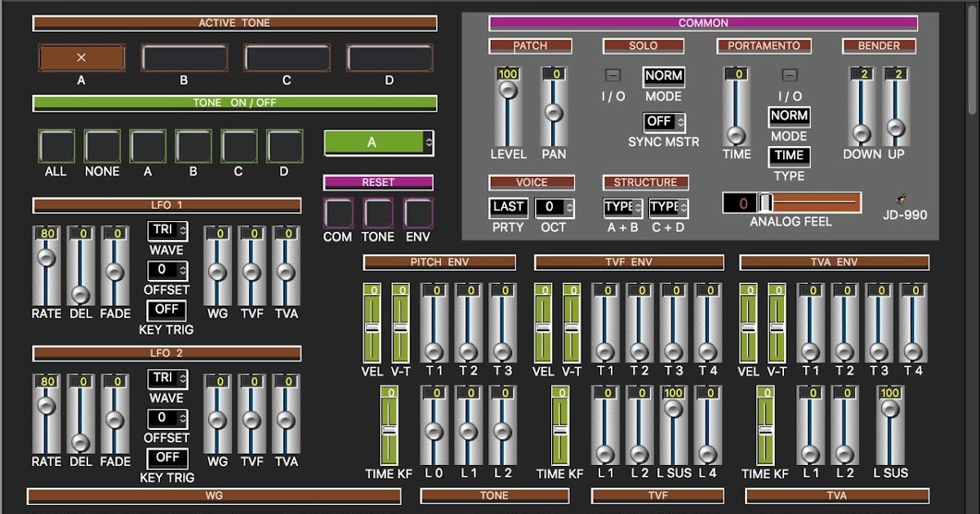
Task: Open the green tone selector dropdown
Action: 377,142
